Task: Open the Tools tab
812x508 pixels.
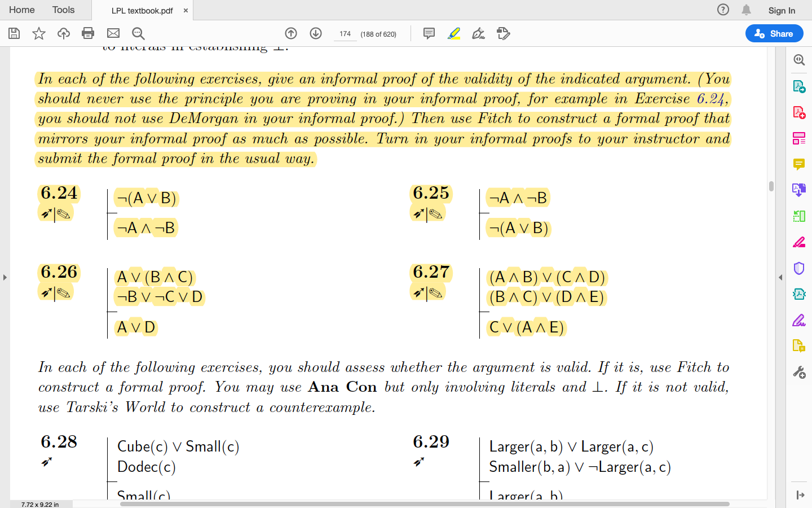Action: click(63, 10)
